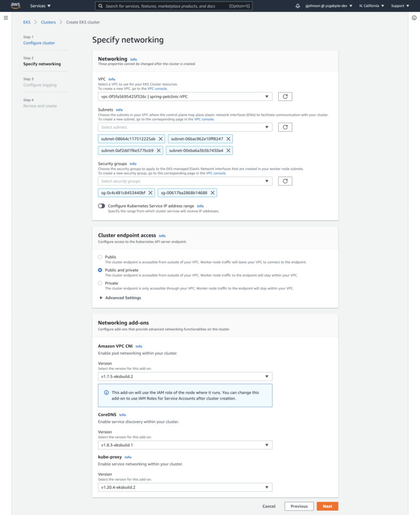Refresh the Subnets list
This screenshot has width=420, height=515.
pos(285,127)
